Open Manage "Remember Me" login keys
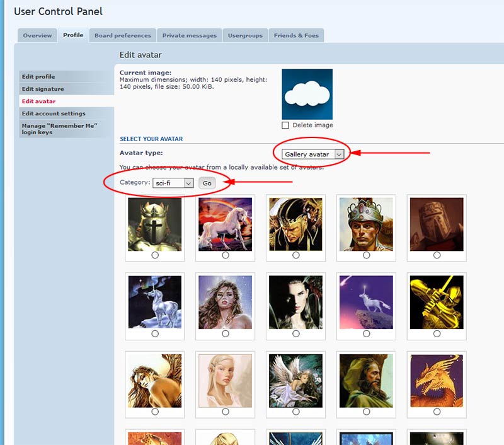This screenshot has height=445, width=504. tap(67, 129)
